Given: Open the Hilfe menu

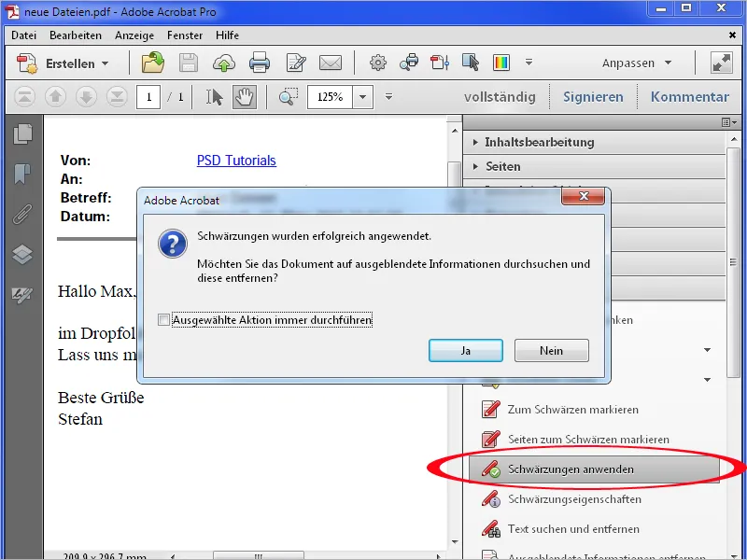Looking at the screenshot, I should click(x=227, y=35).
